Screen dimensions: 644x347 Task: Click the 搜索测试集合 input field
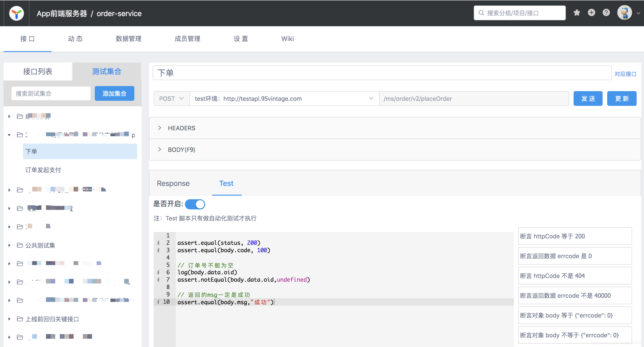tap(51, 94)
